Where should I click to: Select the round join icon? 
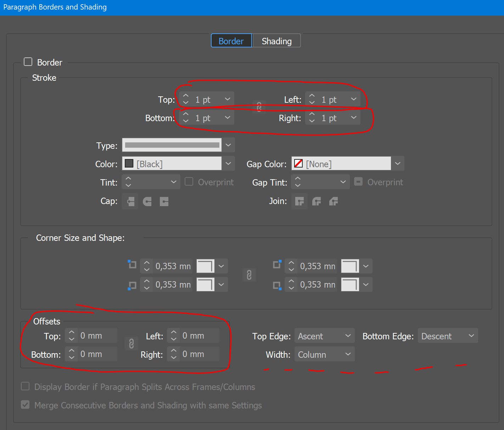(x=317, y=202)
